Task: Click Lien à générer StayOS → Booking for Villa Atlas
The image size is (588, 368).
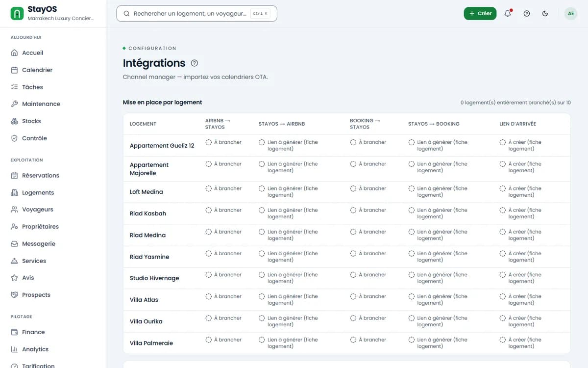Action: click(x=438, y=300)
